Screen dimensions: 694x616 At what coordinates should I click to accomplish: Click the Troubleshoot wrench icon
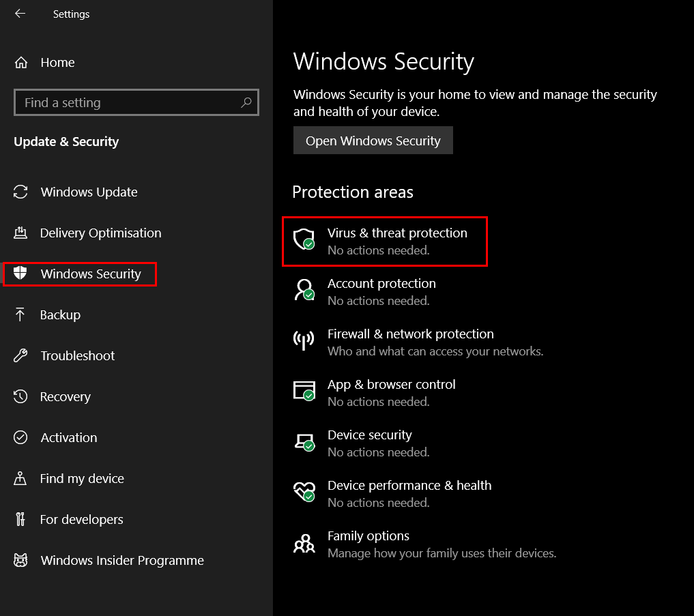[x=20, y=355]
